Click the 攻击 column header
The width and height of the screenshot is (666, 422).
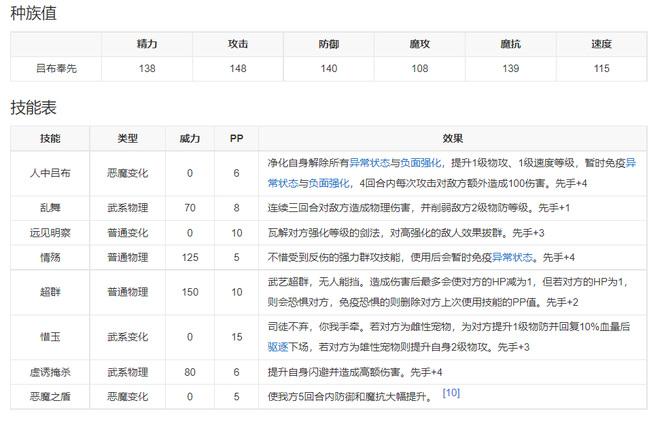[x=238, y=44]
